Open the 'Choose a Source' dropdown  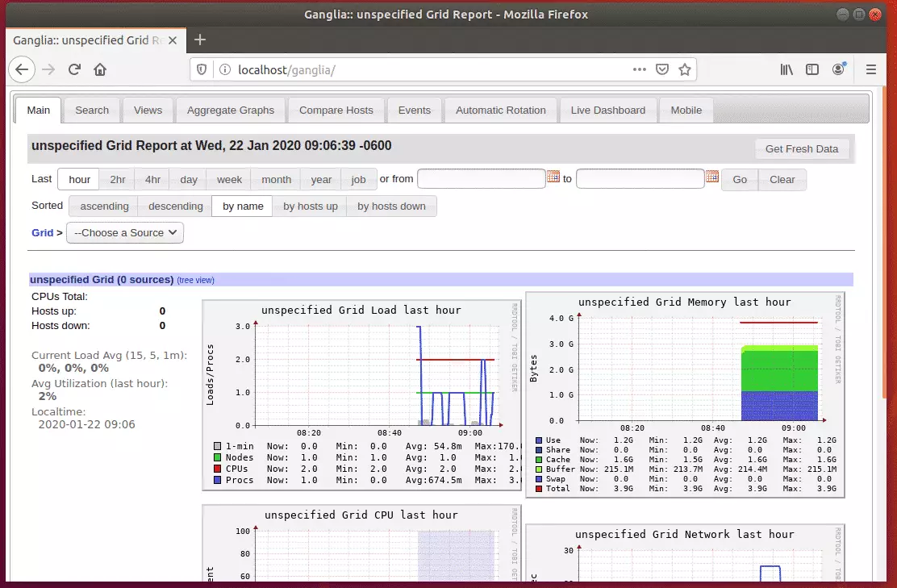(125, 233)
